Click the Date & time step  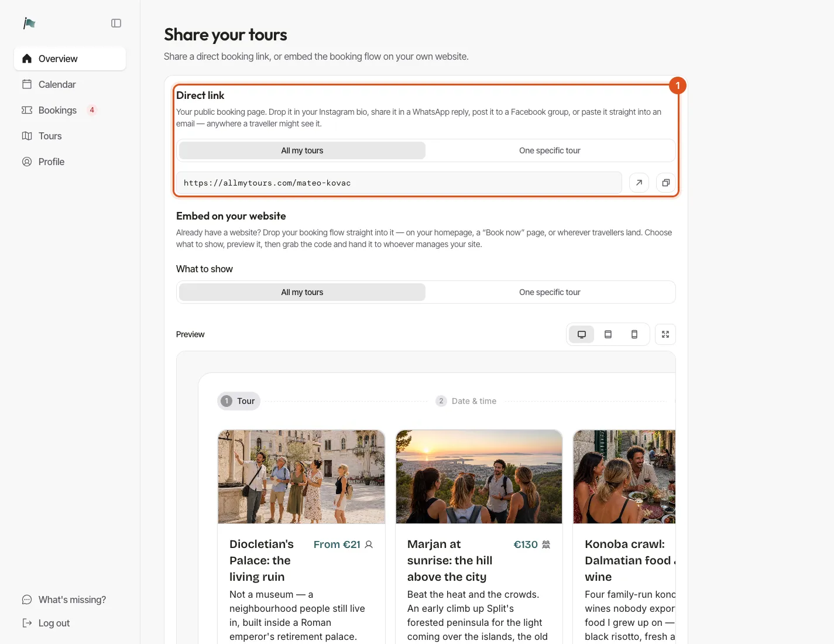(466, 401)
